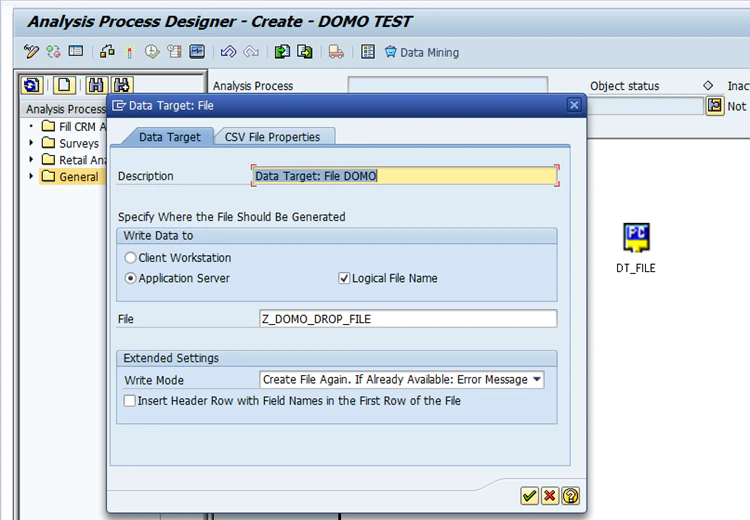Image resolution: width=750 pixels, height=520 pixels.
Task: Open help with the question mark button
Action: pyautogui.click(x=571, y=496)
